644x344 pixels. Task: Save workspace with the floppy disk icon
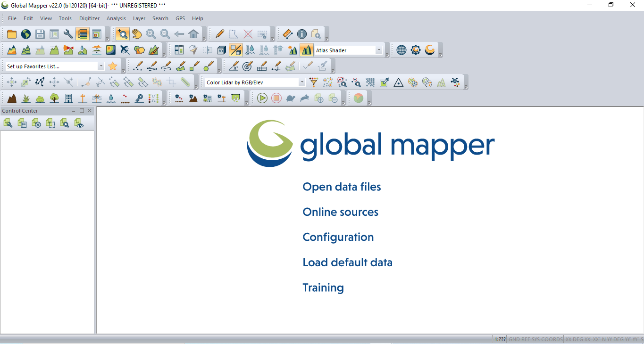(x=40, y=34)
